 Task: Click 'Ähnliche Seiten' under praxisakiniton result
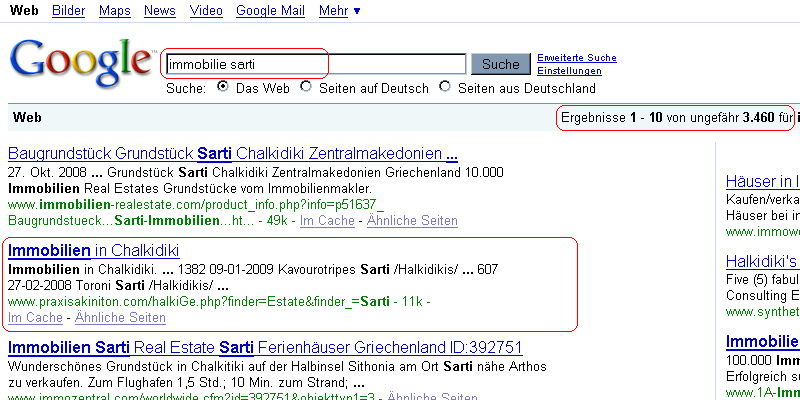click(120, 318)
